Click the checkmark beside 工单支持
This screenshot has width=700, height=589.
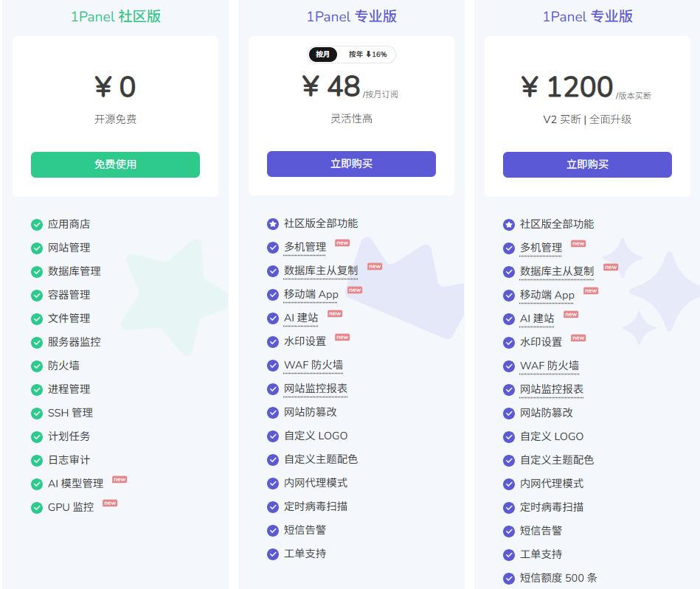[x=273, y=554]
